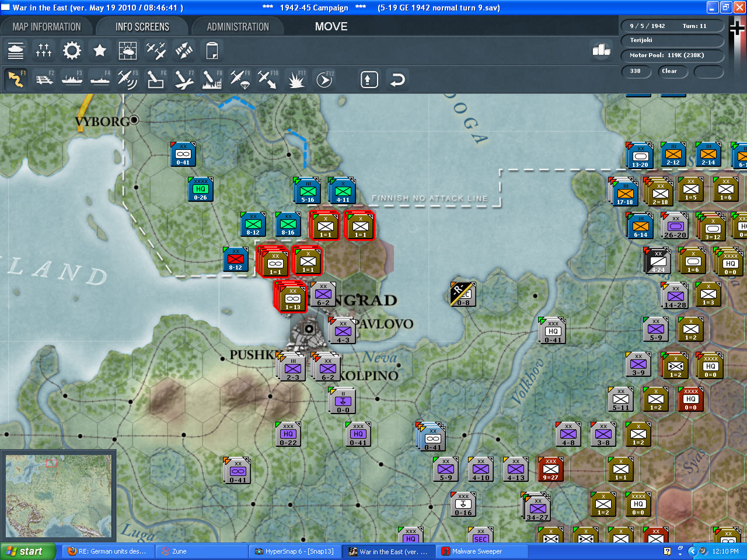Select the black unit labeled 4-24
This screenshot has height=560, width=747.
click(657, 261)
